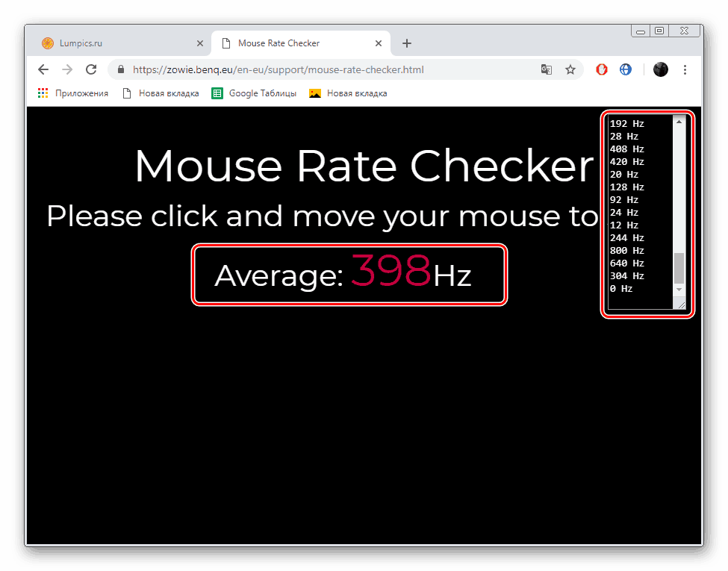Click the 192 Hz log entry
The image size is (728, 571).
[626, 124]
